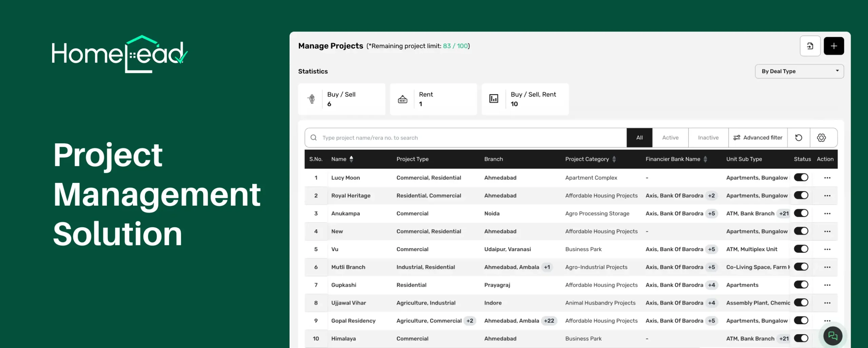This screenshot has height=348, width=868.
Task: Open the three-dot action menu for Gupkashi
Action: [828, 285]
